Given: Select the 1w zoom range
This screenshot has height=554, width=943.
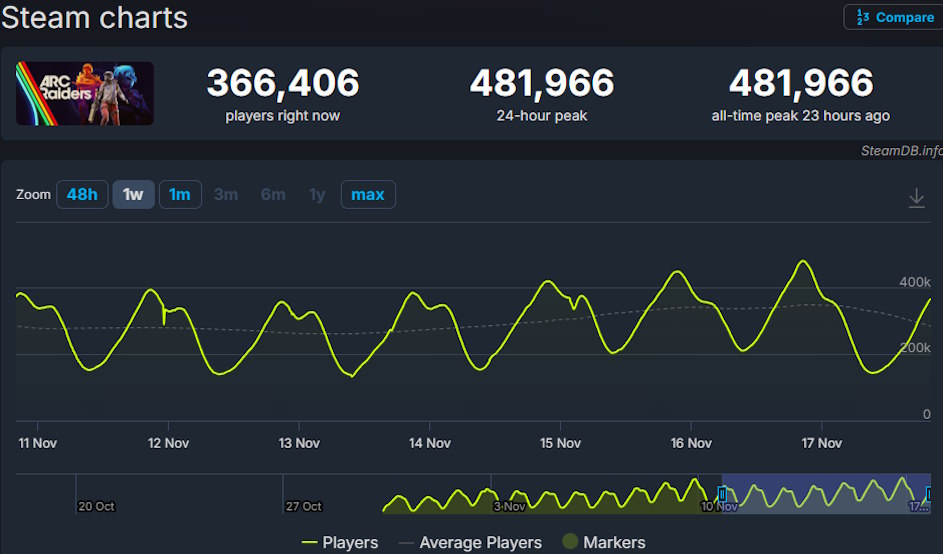Looking at the screenshot, I should tap(133, 194).
